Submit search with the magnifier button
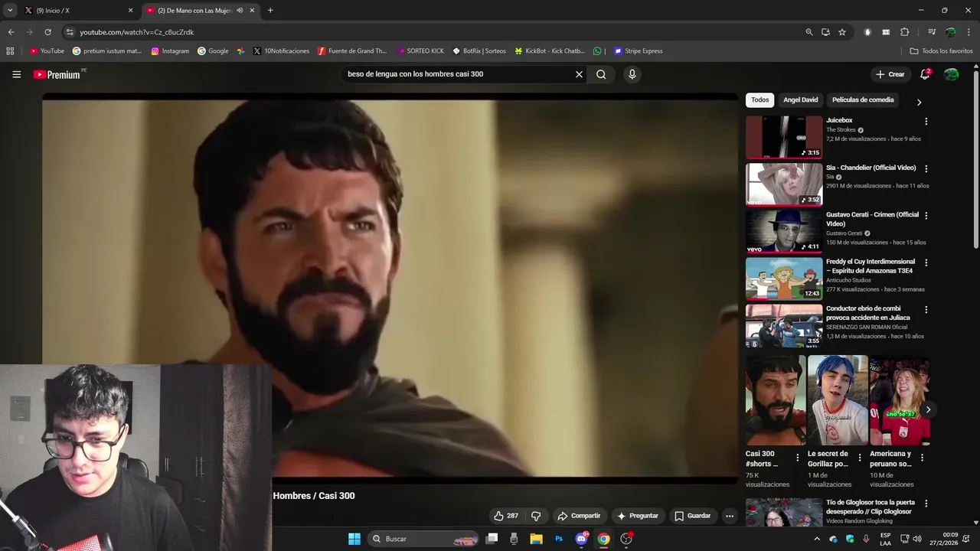980x551 pixels. click(x=601, y=74)
